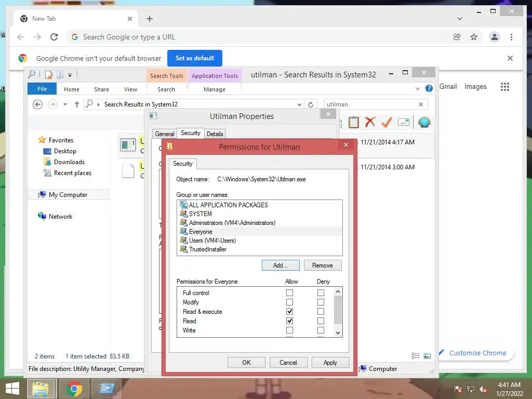The width and height of the screenshot is (532, 399).
Task: Check Deny Read permission
Action: point(321,321)
